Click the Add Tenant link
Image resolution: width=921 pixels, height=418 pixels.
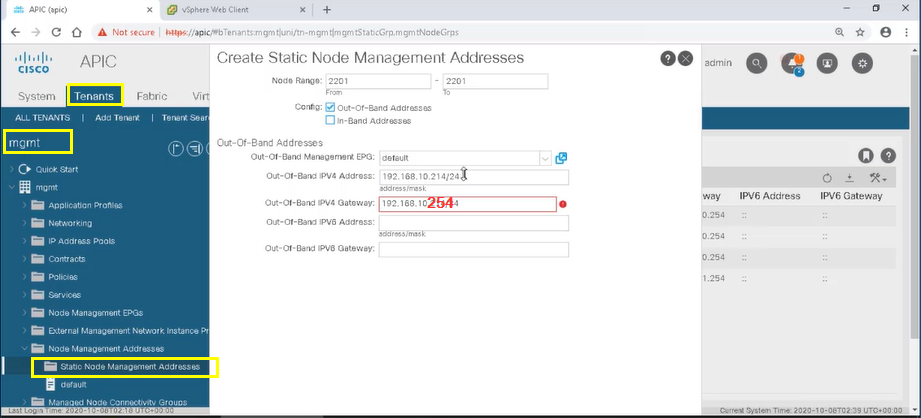tap(117, 117)
